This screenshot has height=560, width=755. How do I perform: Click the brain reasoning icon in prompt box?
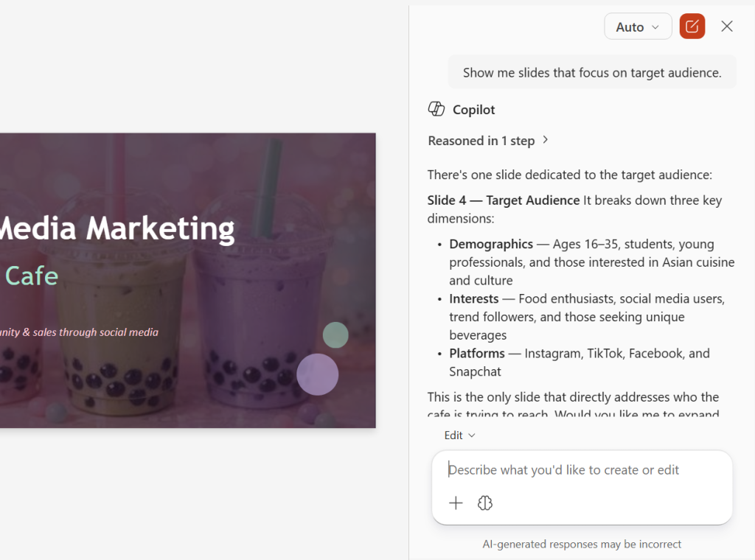tap(485, 503)
